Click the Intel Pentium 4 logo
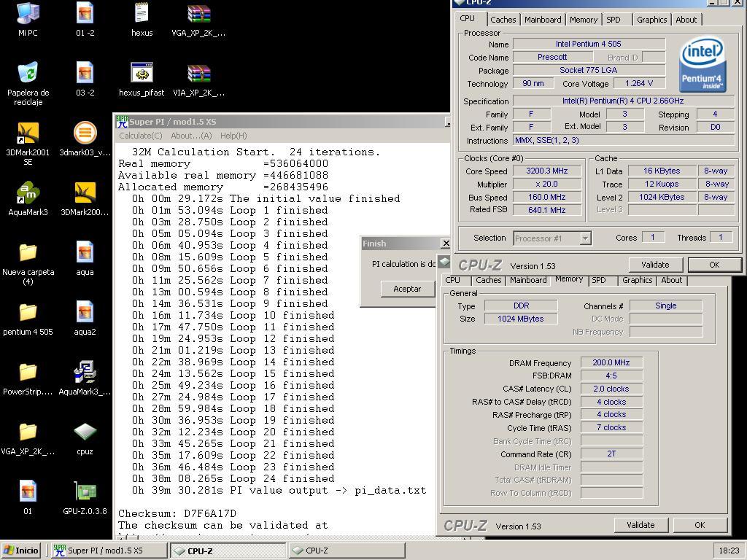This screenshot has height=560, width=747. [703, 64]
